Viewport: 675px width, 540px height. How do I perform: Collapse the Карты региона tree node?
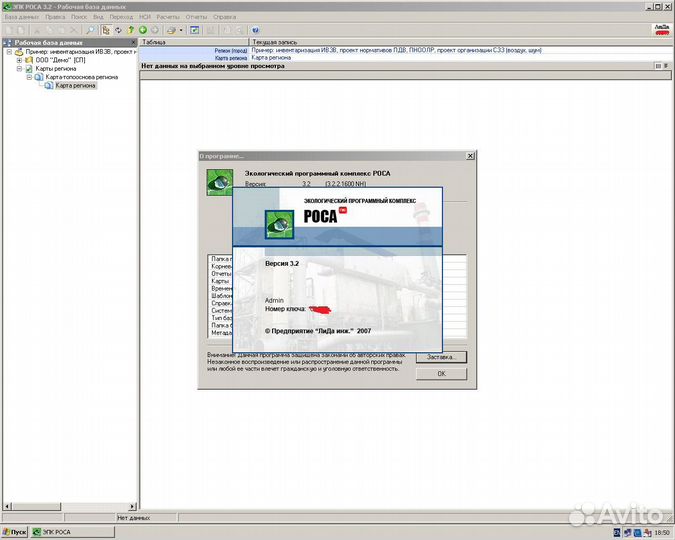point(19,69)
